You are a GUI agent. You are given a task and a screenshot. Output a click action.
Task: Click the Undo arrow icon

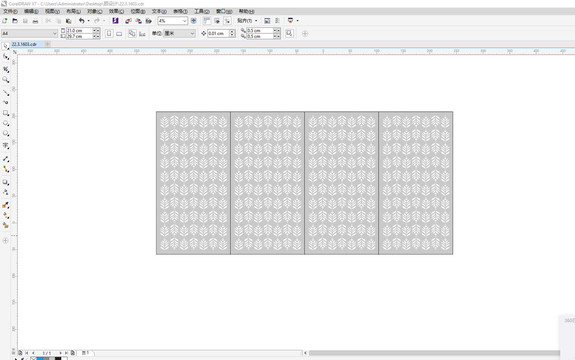(x=81, y=21)
